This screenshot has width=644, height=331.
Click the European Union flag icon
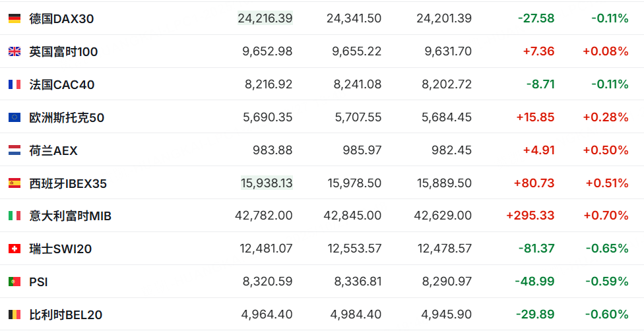(x=15, y=117)
